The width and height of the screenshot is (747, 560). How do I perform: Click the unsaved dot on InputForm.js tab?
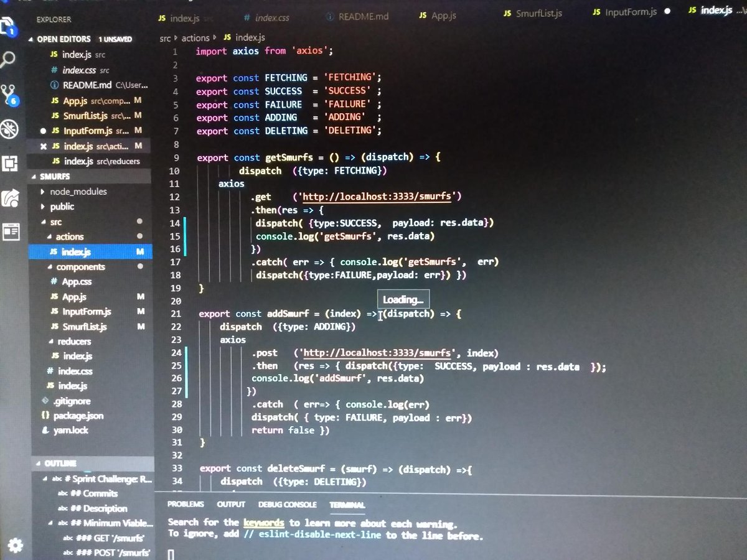668,11
